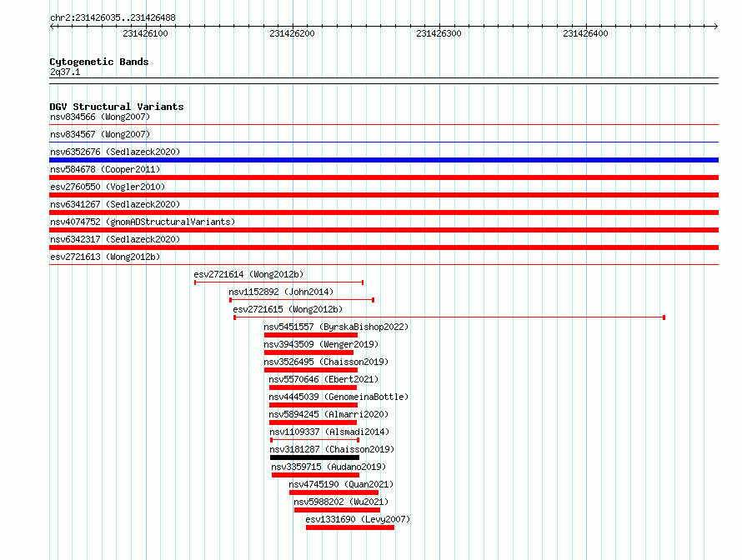Open nsv4074752 (gnomADStructuralVariants) label
This screenshot has height=560, width=742.
143,222
